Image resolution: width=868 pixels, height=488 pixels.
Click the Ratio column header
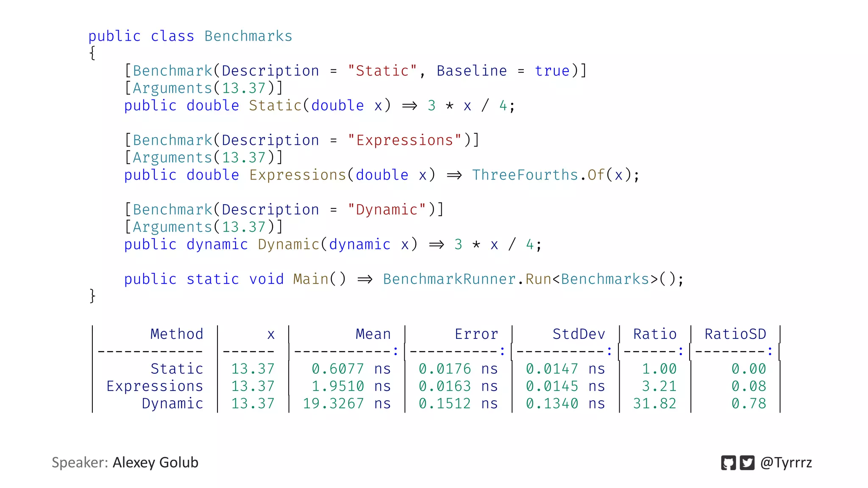click(655, 334)
